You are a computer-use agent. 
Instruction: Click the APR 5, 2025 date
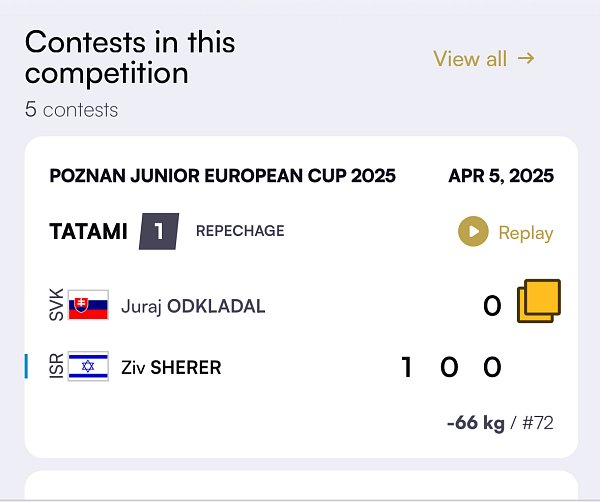click(501, 176)
